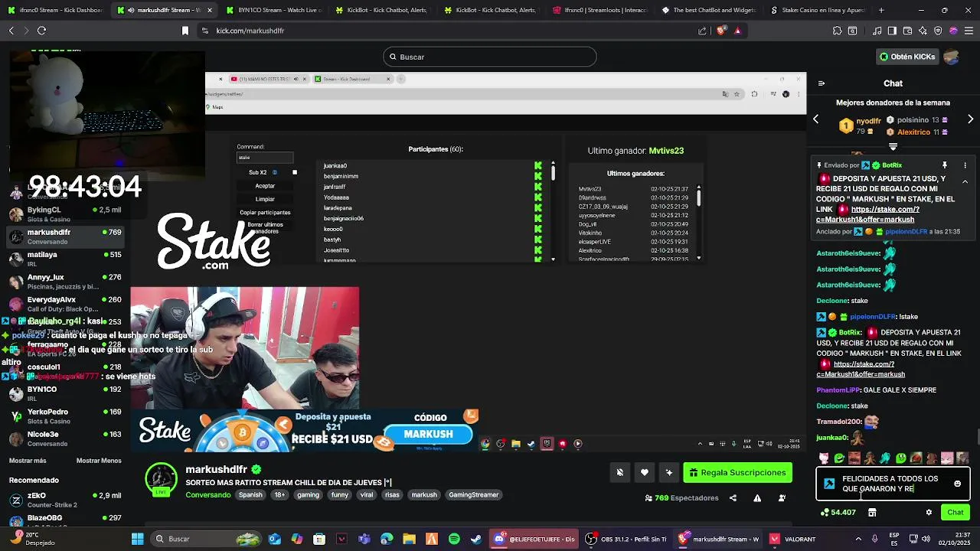Click the Brave Rewards triangle icon
This screenshot has width=980, height=551.
[737, 31]
